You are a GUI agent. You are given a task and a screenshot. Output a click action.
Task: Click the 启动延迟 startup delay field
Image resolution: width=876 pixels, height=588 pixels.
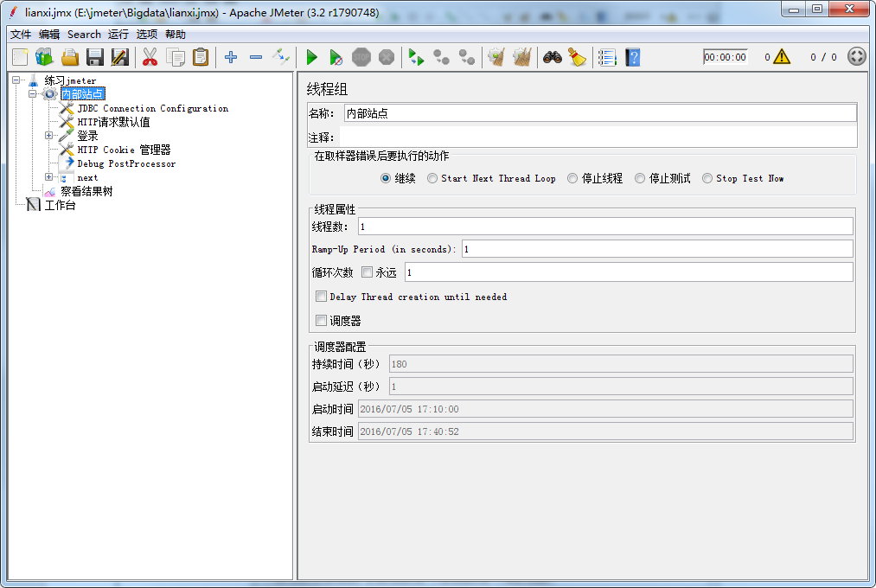click(621, 387)
